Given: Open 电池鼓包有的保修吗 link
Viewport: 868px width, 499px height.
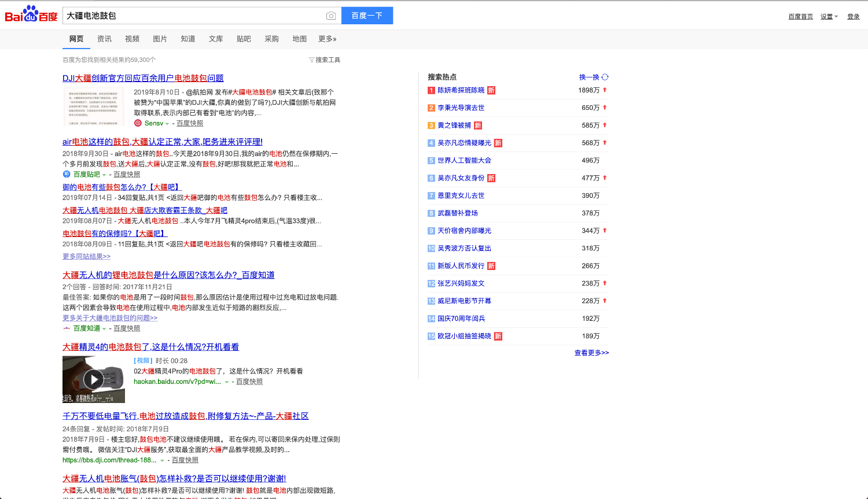Looking at the screenshot, I should click(x=115, y=234).
